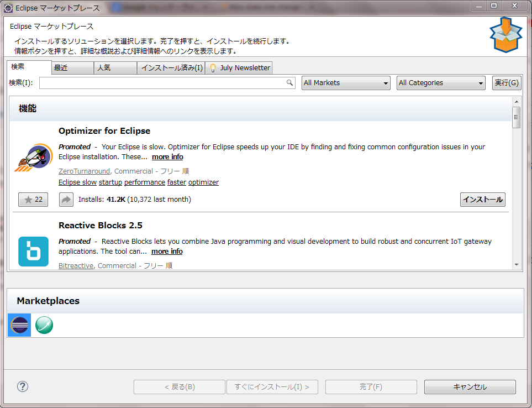Open the All Categories dropdown
The height and width of the screenshot is (408, 532).
pos(441,83)
